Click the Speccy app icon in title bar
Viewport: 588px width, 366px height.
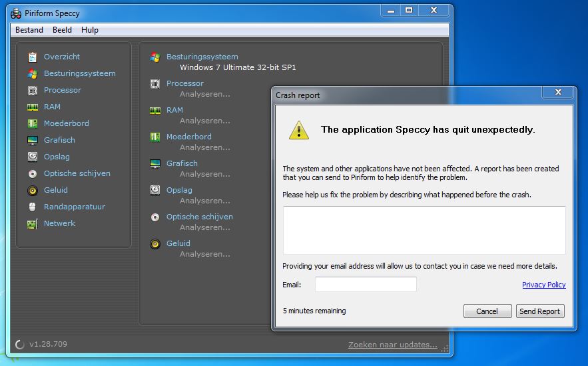[x=16, y=14]
